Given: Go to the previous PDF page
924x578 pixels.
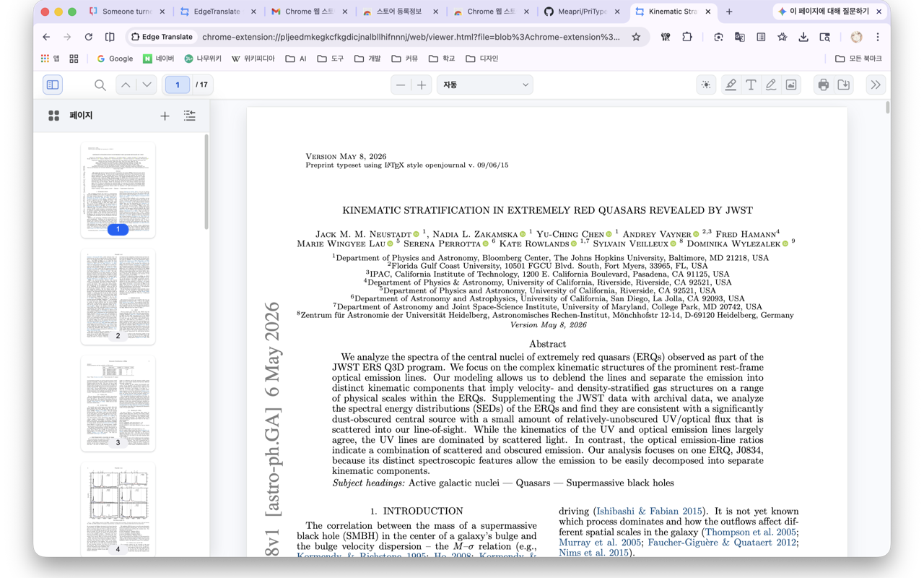Looking at the screenshot, I should pos(126,85).
